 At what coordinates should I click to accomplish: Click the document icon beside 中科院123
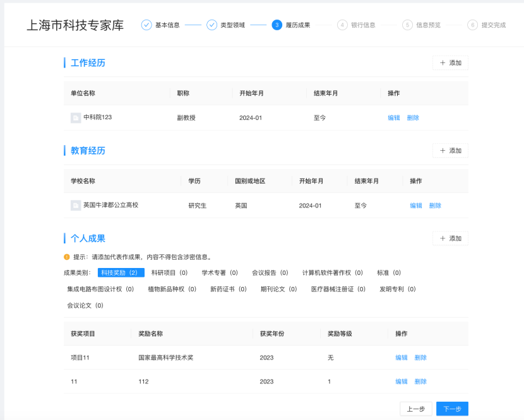coord(76,117)
